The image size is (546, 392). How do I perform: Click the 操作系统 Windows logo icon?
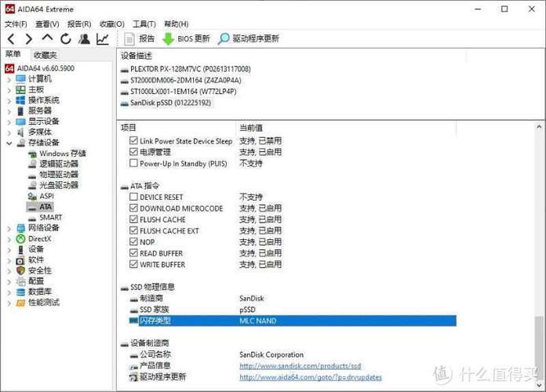pos(20,100)
